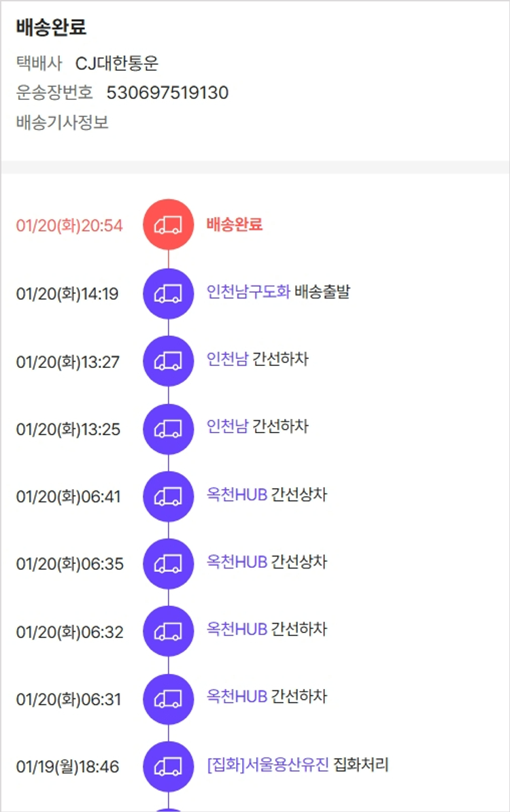Click the red 배송완료 status text in timeline
The width and height of the screenshot is (510, 812).
(235, 224)
